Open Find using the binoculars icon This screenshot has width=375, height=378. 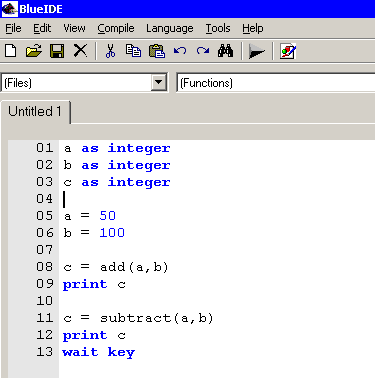[x=226, y=51]
